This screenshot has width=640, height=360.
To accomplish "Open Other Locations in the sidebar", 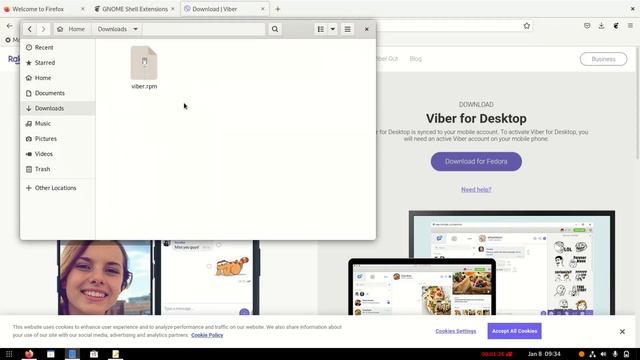I will point(58,188).
